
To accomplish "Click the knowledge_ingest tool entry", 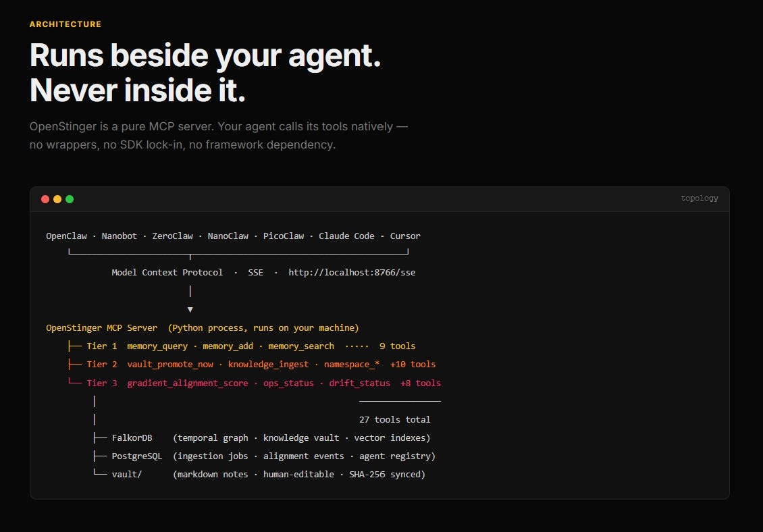I will pyautogui.click(x=268, y=364).
